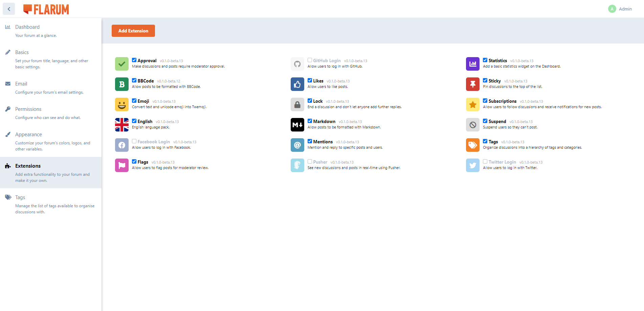Image resolution: width=644 pixels, height=311 pixels.
Task: Enable the Pusher extension checkbox
Action: pyautogui.click(x=310, y=162)
